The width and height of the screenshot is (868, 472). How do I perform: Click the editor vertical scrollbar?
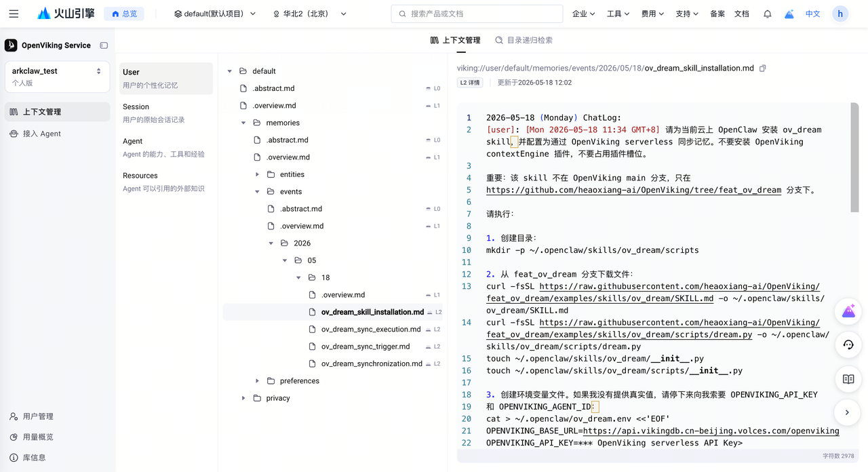[854, 157]
